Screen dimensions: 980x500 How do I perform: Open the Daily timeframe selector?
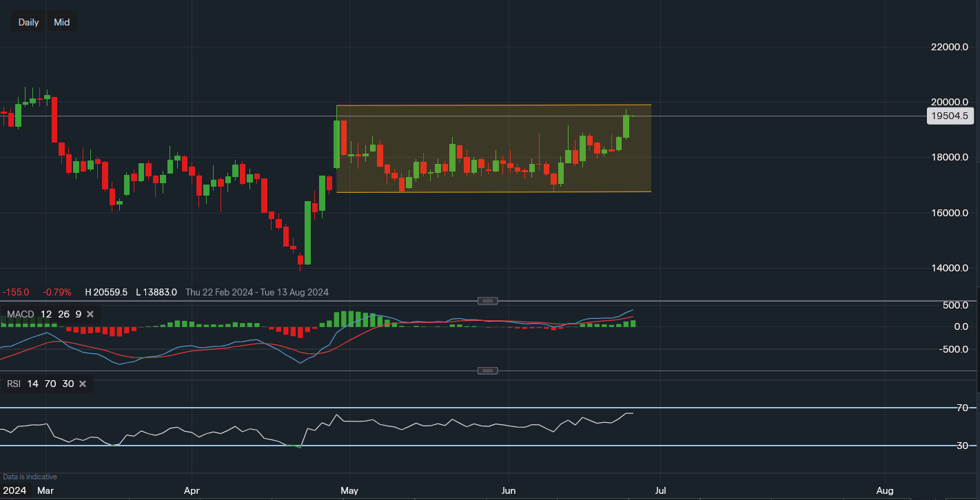(28, 22)
